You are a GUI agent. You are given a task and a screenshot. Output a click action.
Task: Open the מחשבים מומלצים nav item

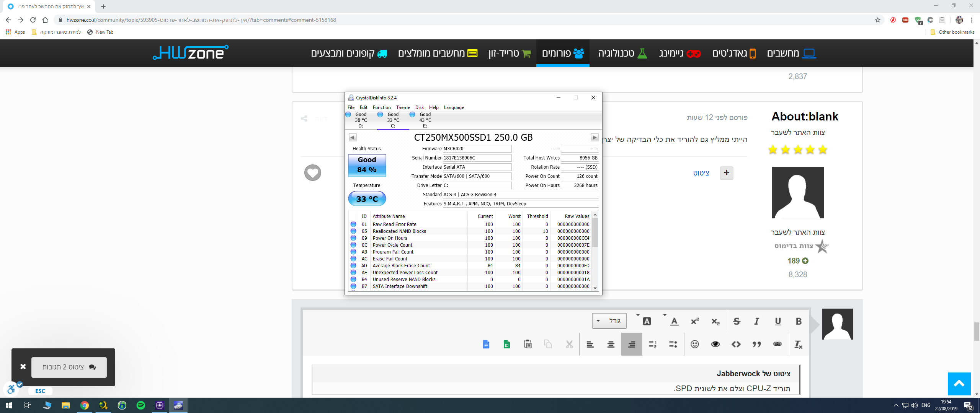point(438,53)
